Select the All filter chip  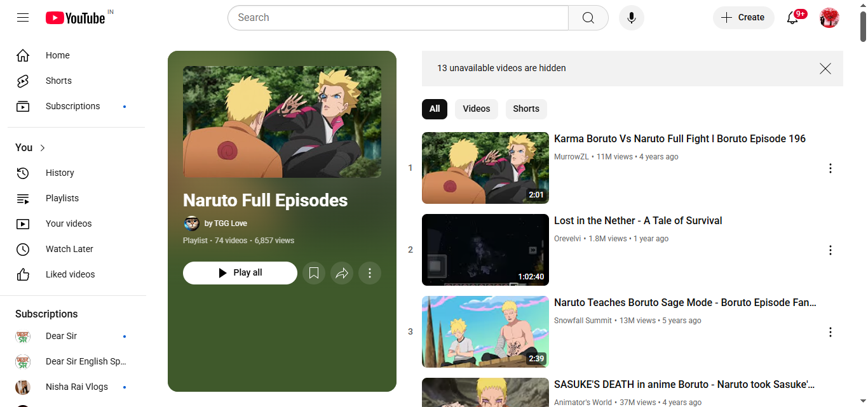point(435,109)
